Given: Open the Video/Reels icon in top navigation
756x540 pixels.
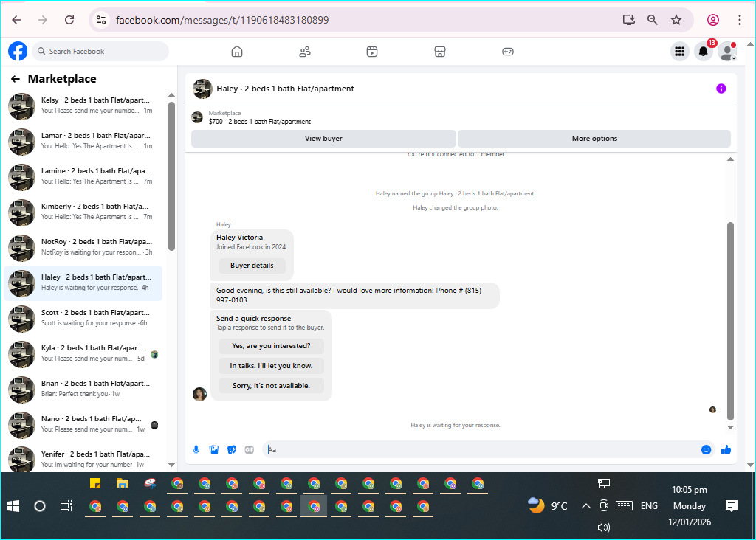Looking at the screenshot, I should click(x=372, y=52).
